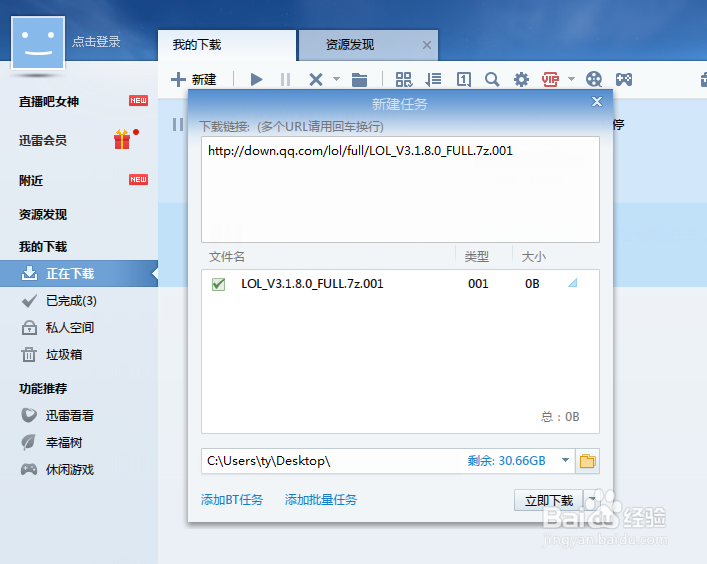Screen dimensions: 707x564
Task: Delete task with the X toolbar icon
Action: coord(316,80)
